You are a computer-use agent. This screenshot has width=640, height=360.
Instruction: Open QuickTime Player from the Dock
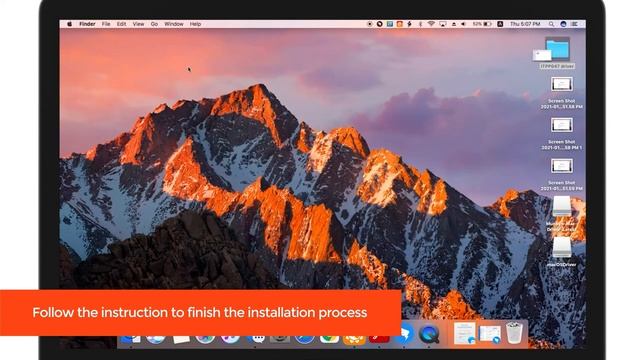click(x=429, y=333)
